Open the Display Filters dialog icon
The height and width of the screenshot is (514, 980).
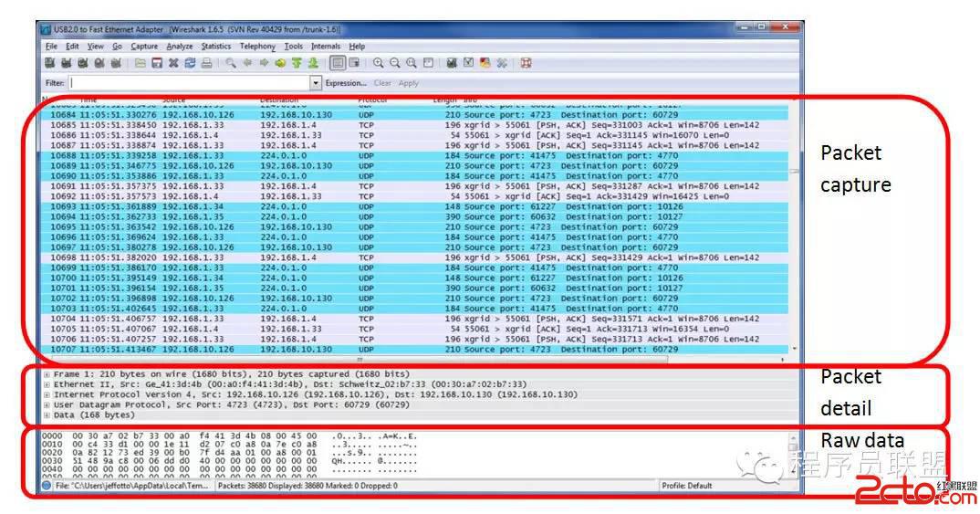pyautogui.click(x=469, y=63)
